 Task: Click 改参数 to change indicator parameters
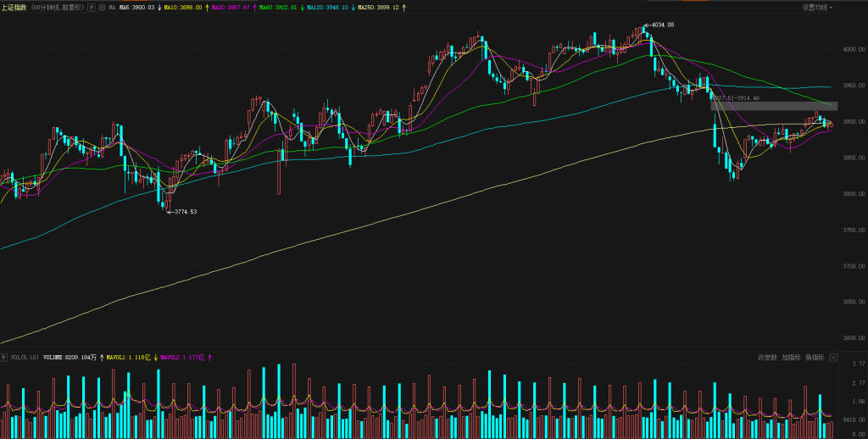point(766,358)
